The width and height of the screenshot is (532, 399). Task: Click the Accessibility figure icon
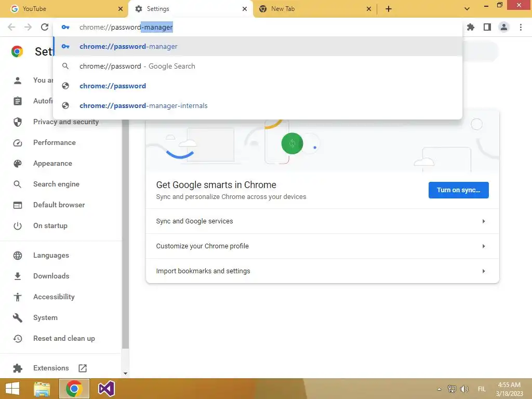point(18,297)
